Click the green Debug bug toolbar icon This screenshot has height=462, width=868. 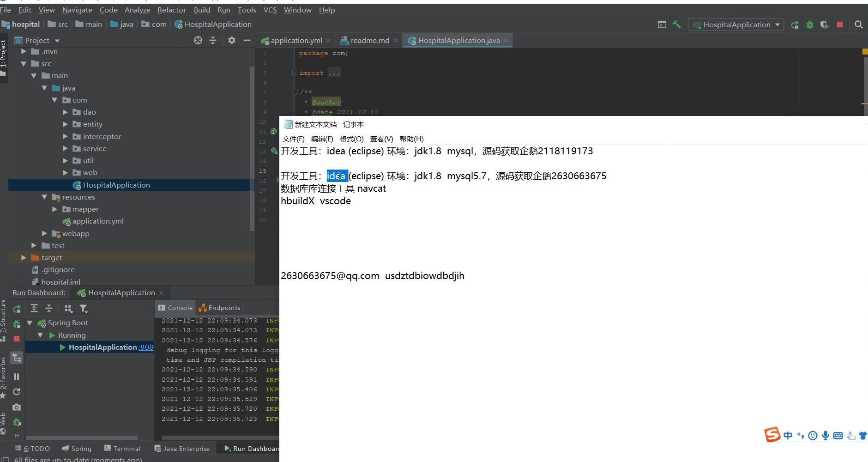point(810,25)
